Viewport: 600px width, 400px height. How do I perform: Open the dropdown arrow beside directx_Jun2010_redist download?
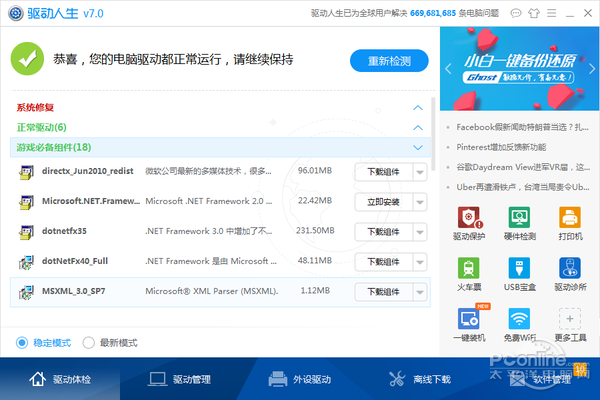(420, 172)
